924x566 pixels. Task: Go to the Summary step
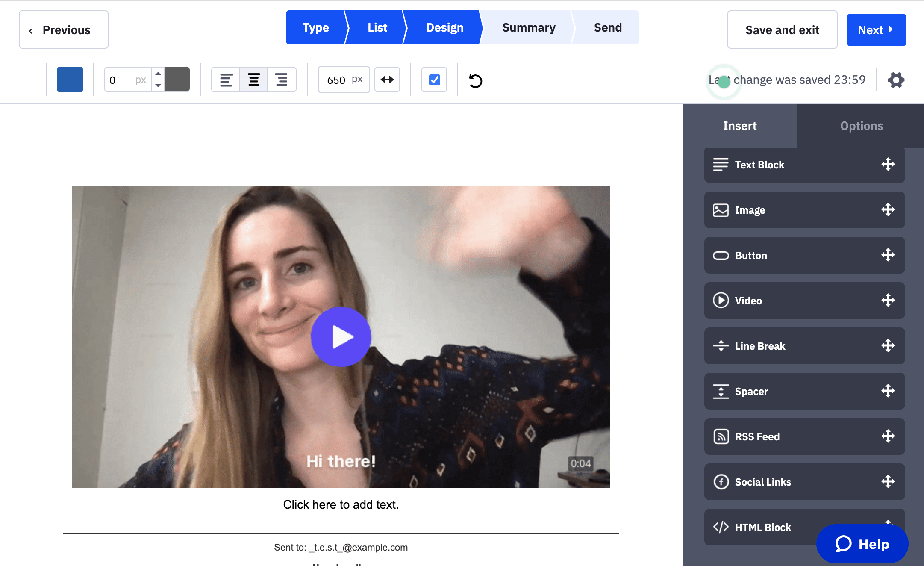(529, 27)
